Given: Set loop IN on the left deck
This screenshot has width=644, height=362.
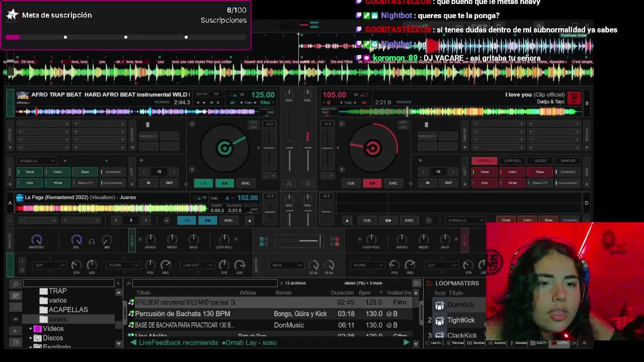Looking at the screenshot, I should coord(148,183).
